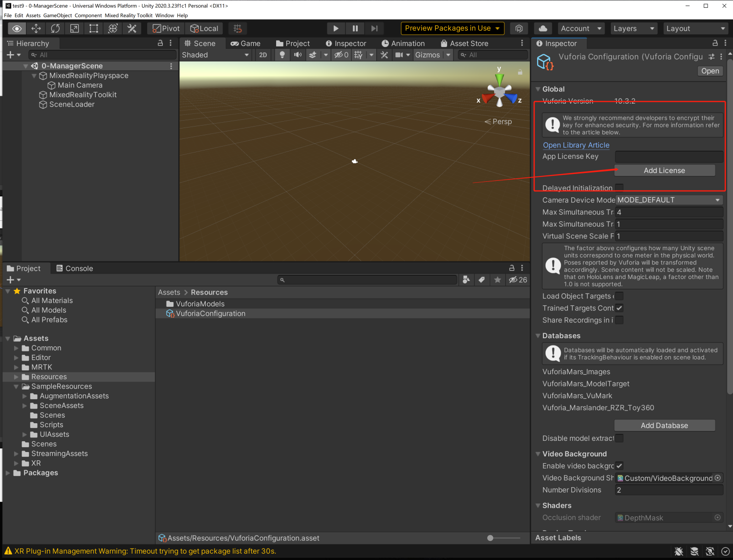
Task: Open the Account dropdown
Action: pyautogui.click(x=581, y=28)
